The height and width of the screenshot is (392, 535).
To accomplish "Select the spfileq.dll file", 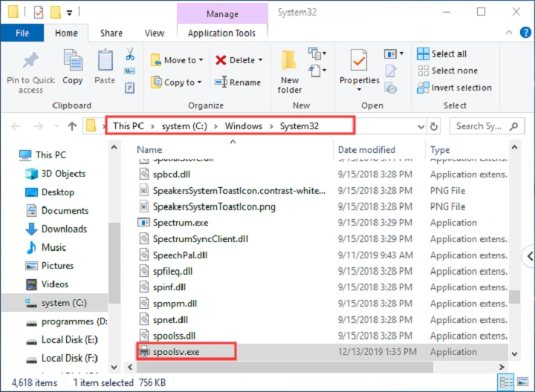I will [172, 271].
